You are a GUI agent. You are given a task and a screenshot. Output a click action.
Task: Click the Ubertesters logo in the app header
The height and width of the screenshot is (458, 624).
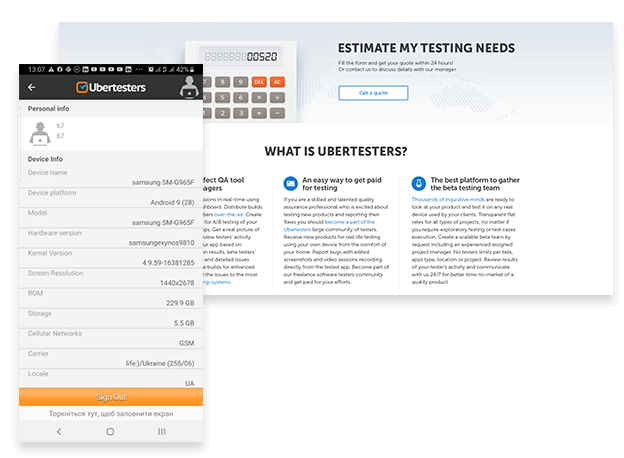tap(110, 87)
